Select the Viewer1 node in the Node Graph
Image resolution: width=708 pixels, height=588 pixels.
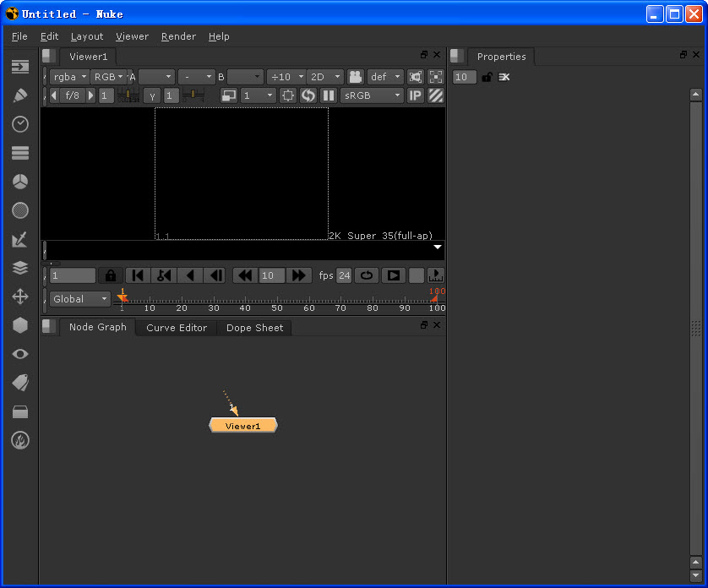(x=243, y=426)
